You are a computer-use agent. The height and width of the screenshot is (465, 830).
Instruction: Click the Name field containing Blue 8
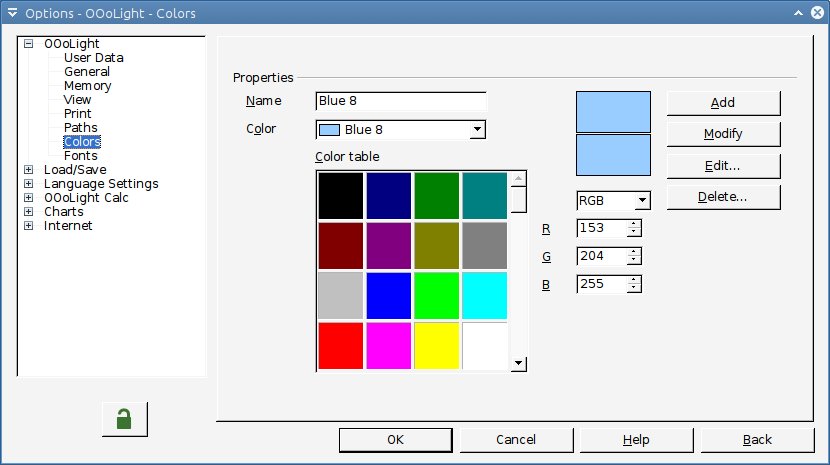click(x=401, y=101)
